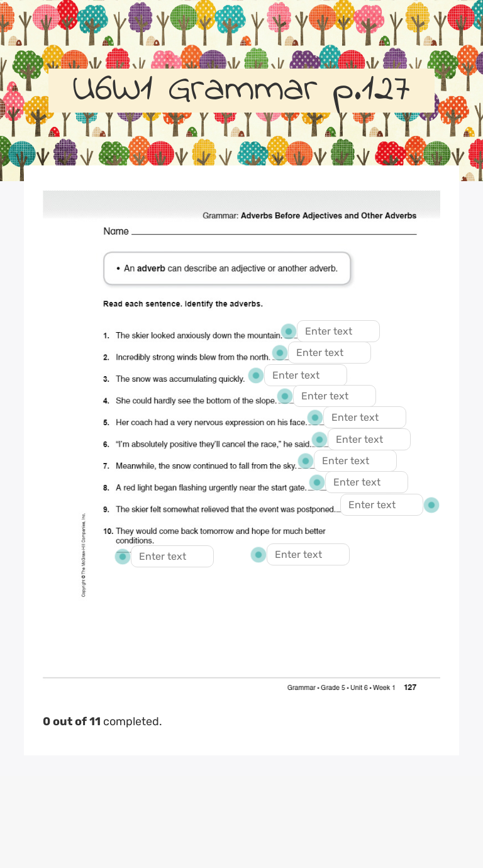The height and width of the screenshot is (868, 483).
Task: Click the audio icon beside question 4
Action: (x=285, y=396)
